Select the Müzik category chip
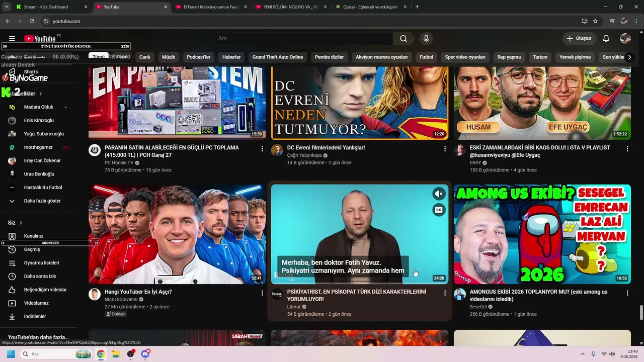This screenshot has height=362, width=644. (x=169, y=57)
